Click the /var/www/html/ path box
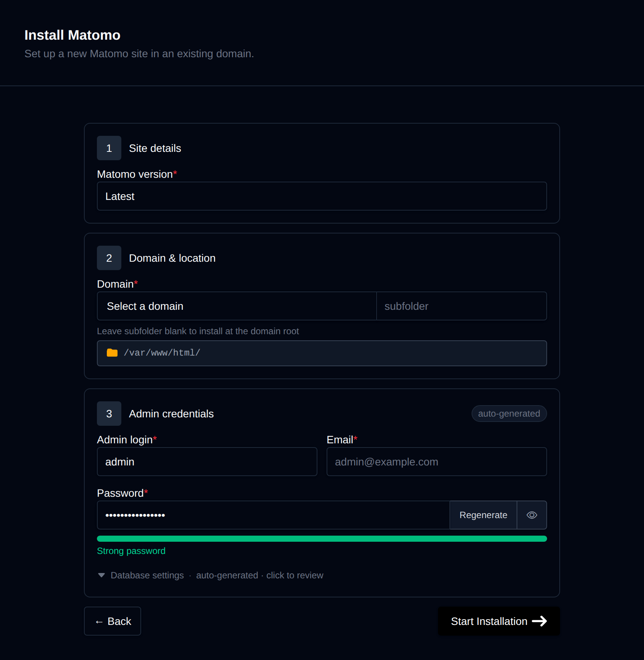Screen dimensions: 644x660 click(x=322, y=353)
